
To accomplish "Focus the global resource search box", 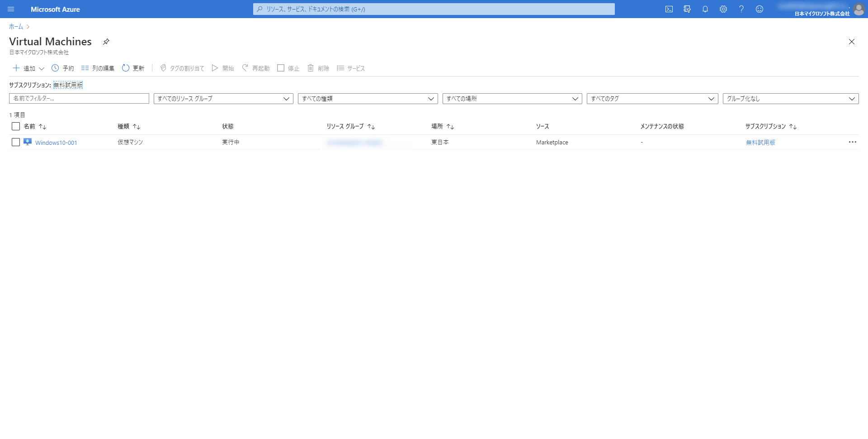I will [x=434, y=9].
